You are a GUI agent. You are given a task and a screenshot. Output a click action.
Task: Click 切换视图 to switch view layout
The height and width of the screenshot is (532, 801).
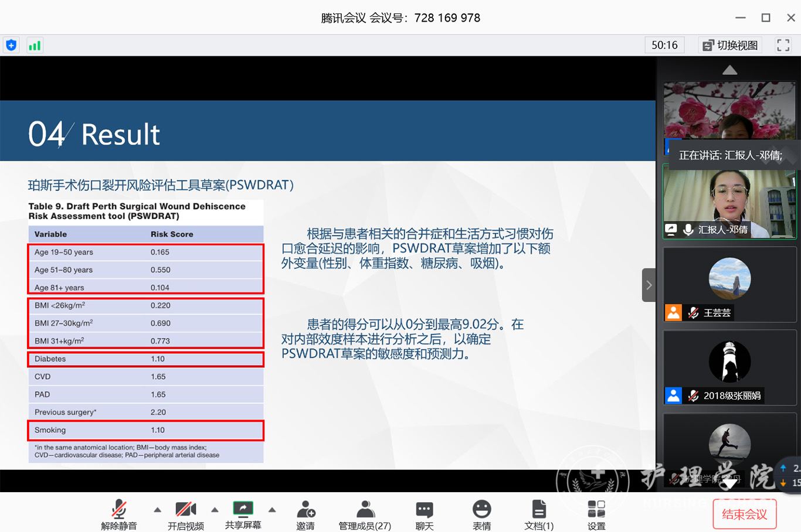pyautogui.click(x=731, y=45)
